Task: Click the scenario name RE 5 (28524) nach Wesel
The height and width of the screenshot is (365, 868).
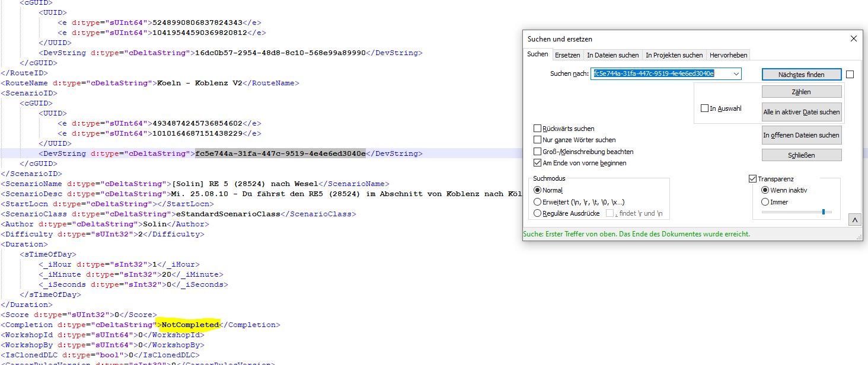Action: (x=245, y=184)
